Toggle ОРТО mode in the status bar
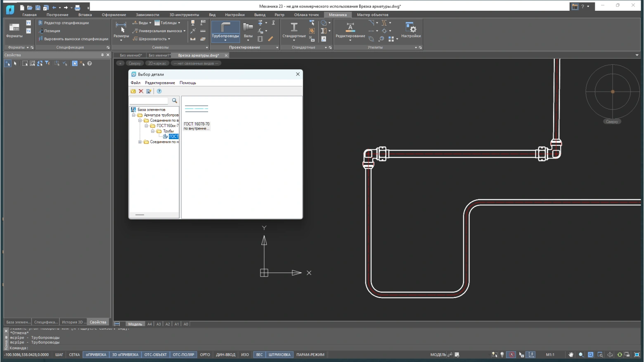644x362 pixels. click(x=205, y=355)
